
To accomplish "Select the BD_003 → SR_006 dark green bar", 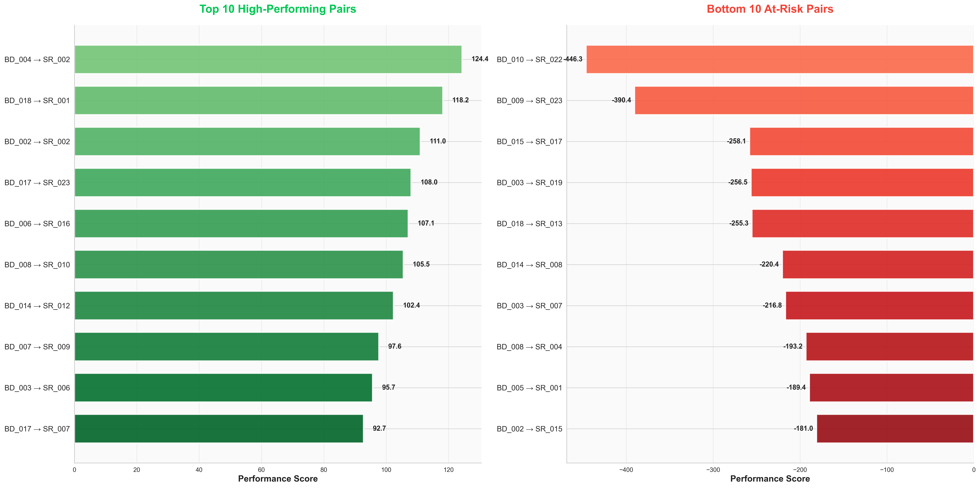I will coord(223,388).
